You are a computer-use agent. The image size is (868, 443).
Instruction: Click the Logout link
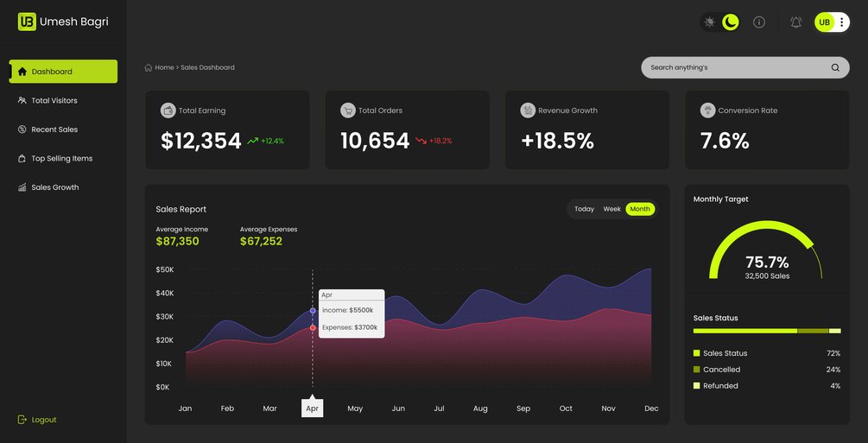tap(37, 420)
